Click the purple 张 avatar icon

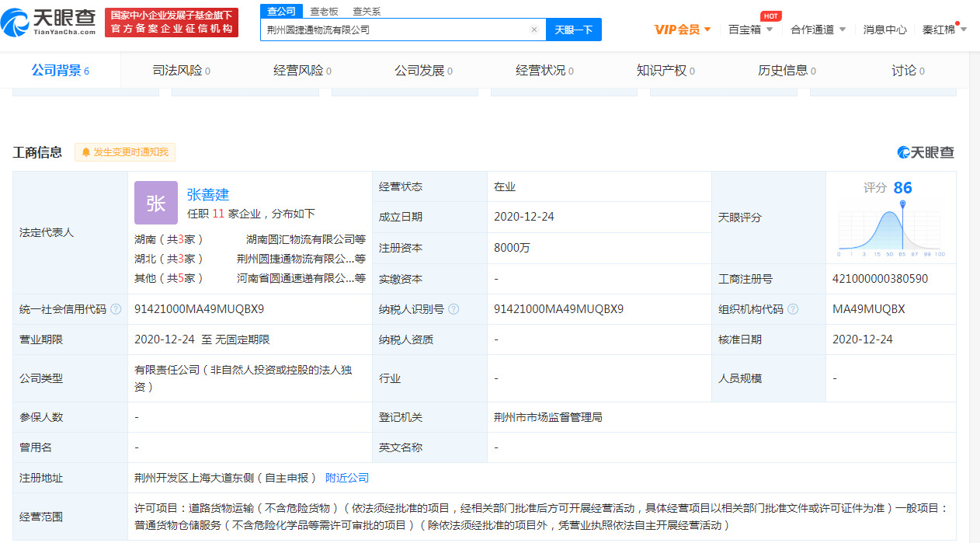pyautogui.click(x=156, y=203)
